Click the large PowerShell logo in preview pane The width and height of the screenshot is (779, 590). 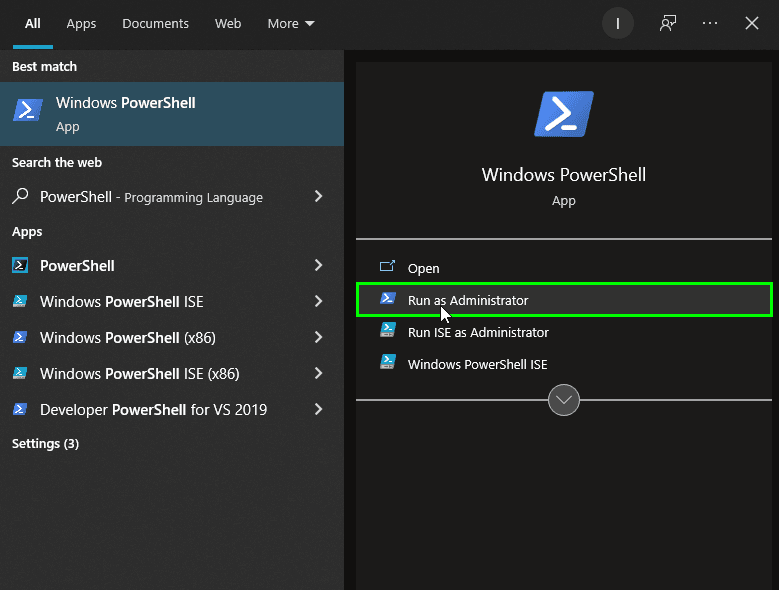tap(564, 114)
